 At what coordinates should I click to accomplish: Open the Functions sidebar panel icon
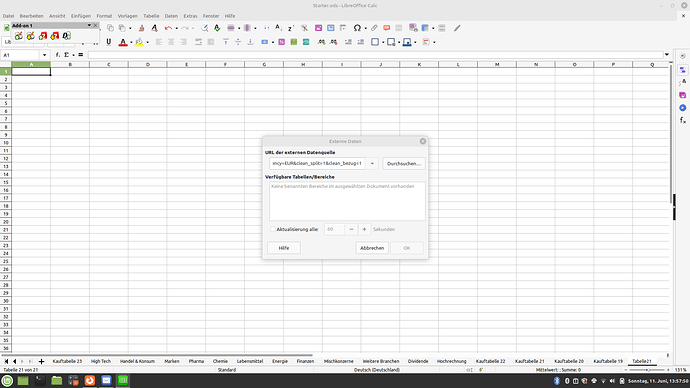[x=683, y=120]
